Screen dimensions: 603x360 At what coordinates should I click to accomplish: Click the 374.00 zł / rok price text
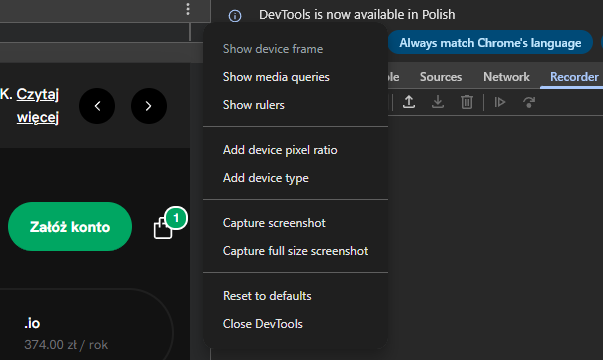tap(66, 345)
